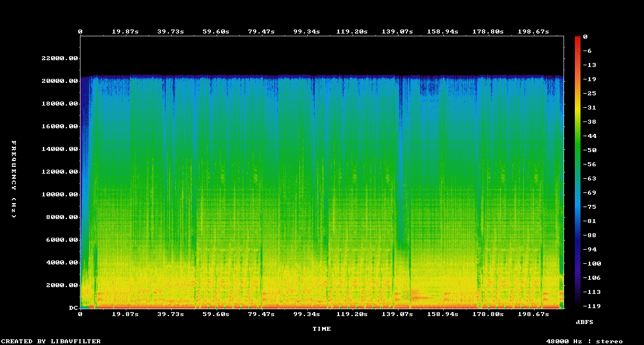
Task: Click the 10000.00 Hz frequency label
Action: pos(60,195)
